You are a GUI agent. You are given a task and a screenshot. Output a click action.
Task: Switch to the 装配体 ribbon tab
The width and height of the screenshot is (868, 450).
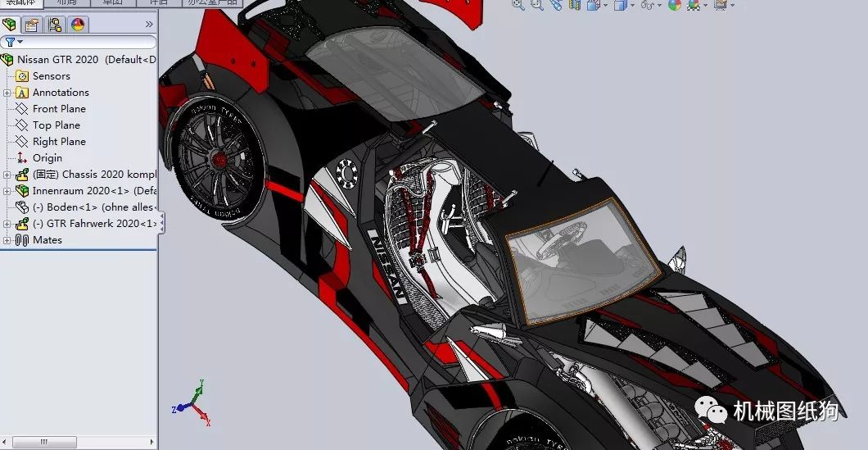[x=21, y=2]
